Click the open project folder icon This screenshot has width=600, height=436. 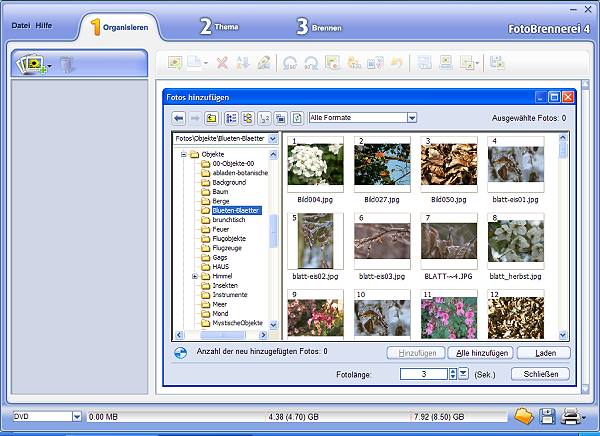point(524,416)
